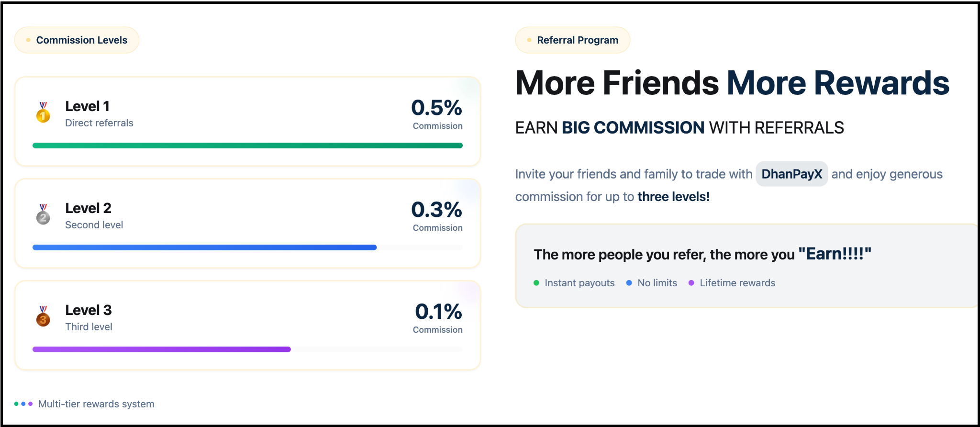Click the DhanPayX highlighted label
980x427 pixels.
click(x=791, y=174)
